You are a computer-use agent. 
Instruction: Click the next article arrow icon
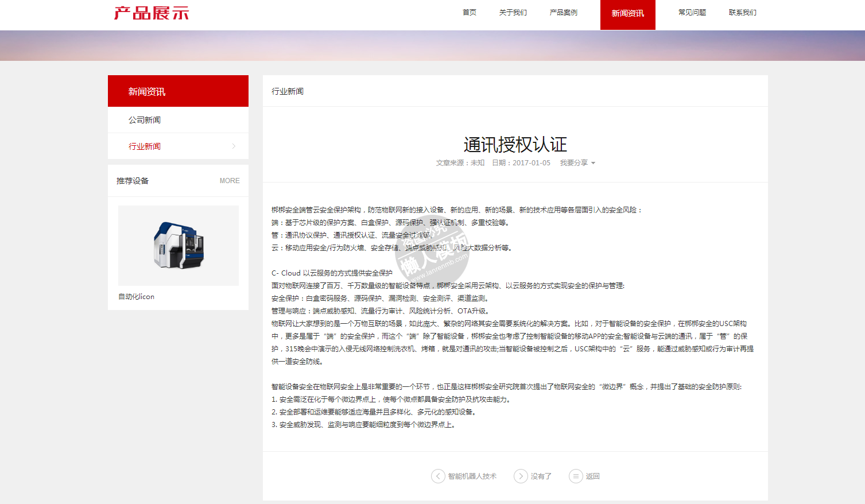pos(521,476)
